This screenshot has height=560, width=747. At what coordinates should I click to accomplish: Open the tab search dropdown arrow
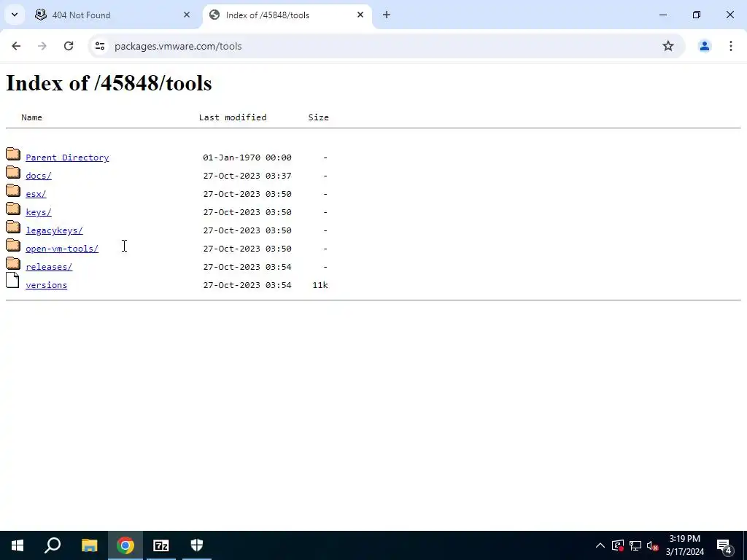[15, 15]
